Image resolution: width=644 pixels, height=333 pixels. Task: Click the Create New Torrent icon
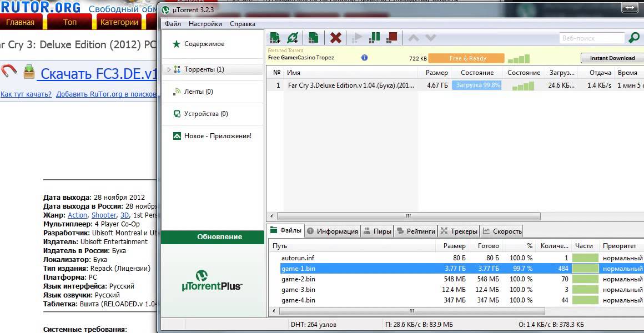pos(313,38)
